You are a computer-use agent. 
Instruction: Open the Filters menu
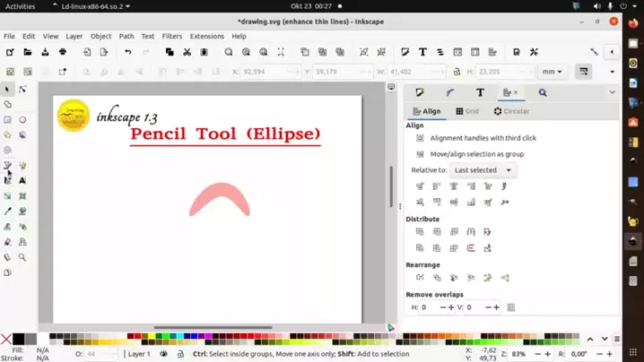[172, 37]
